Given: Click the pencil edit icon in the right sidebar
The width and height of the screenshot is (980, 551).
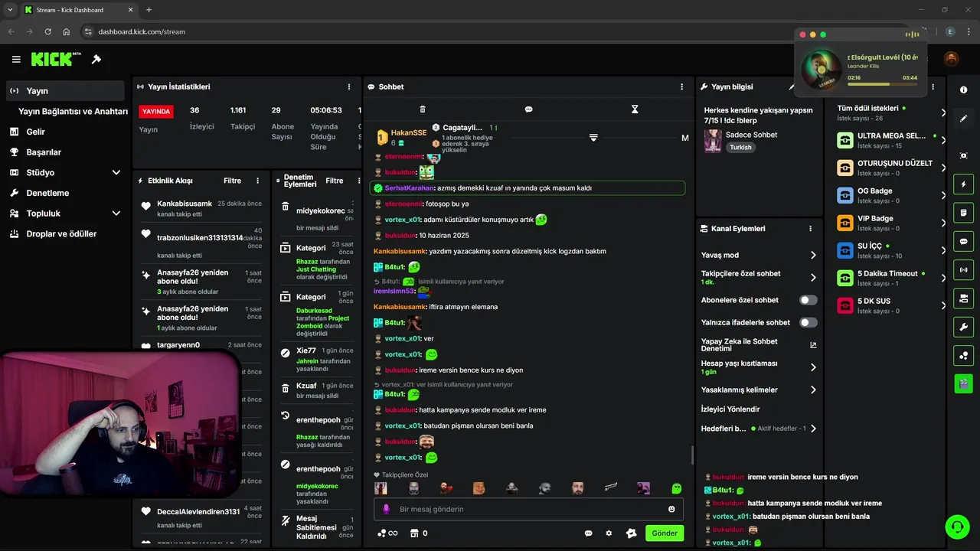Looking at the screenshot, I should click(x=963, y=119).
